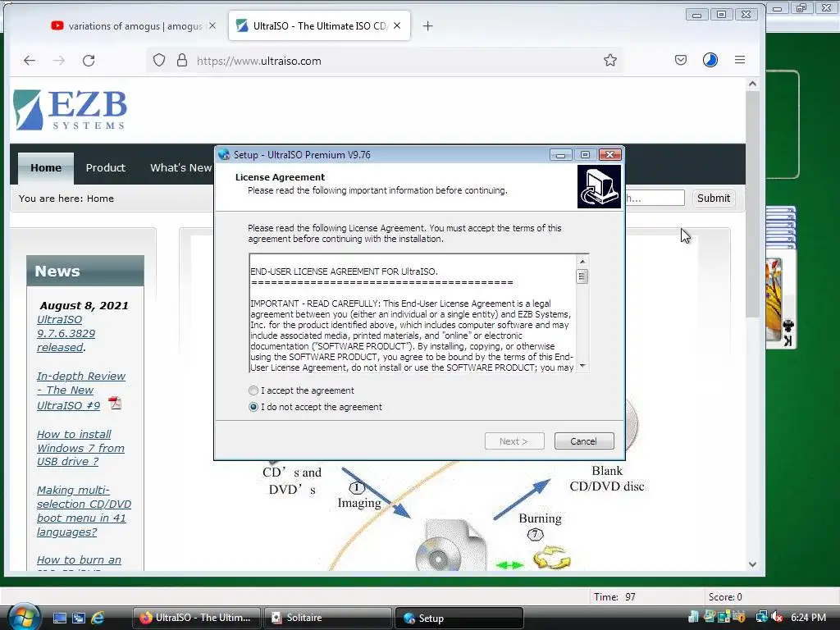Click the August 8, 2021 news date
This screenshot has height=630, width=840.
point(84,305)
